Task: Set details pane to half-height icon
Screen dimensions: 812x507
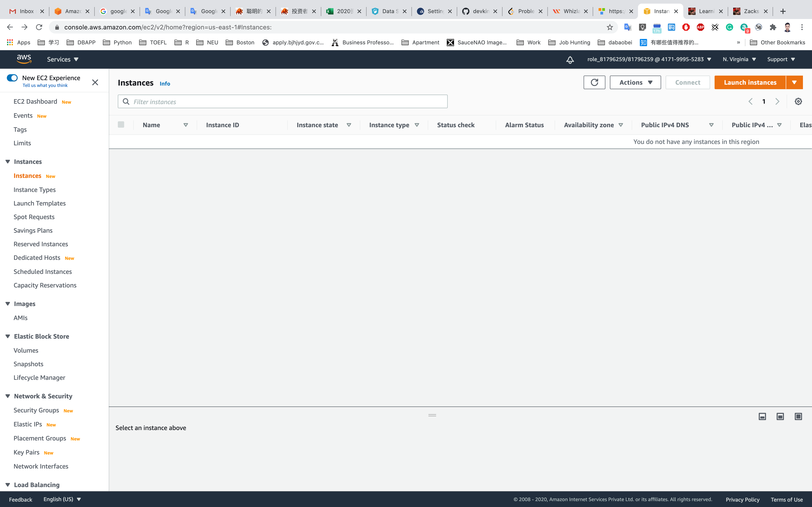Action: (780, 416)
